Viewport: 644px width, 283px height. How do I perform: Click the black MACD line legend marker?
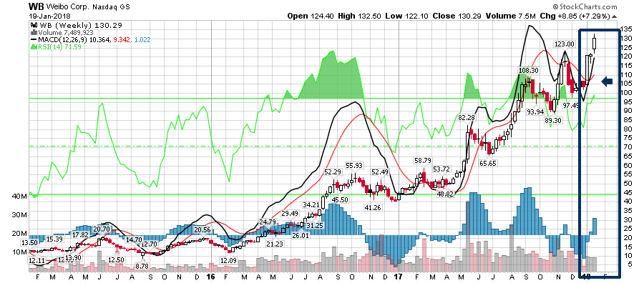pyautogui.click(x=33, y=40)
